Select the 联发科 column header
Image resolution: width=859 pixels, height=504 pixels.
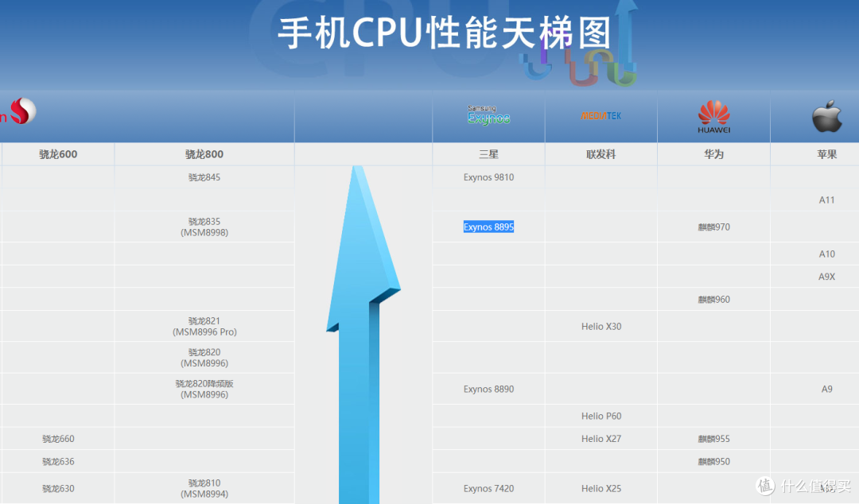point(601,154)
